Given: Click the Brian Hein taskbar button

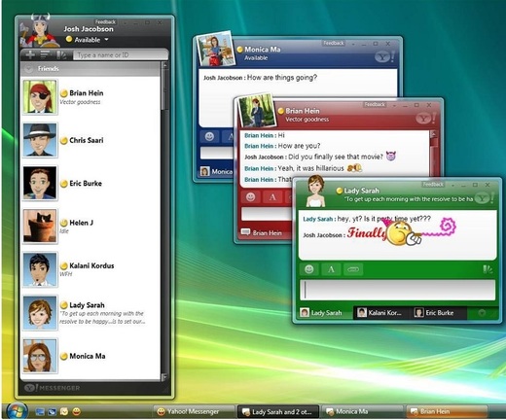Looking at the screenshot, I should [x=447, y=411].
